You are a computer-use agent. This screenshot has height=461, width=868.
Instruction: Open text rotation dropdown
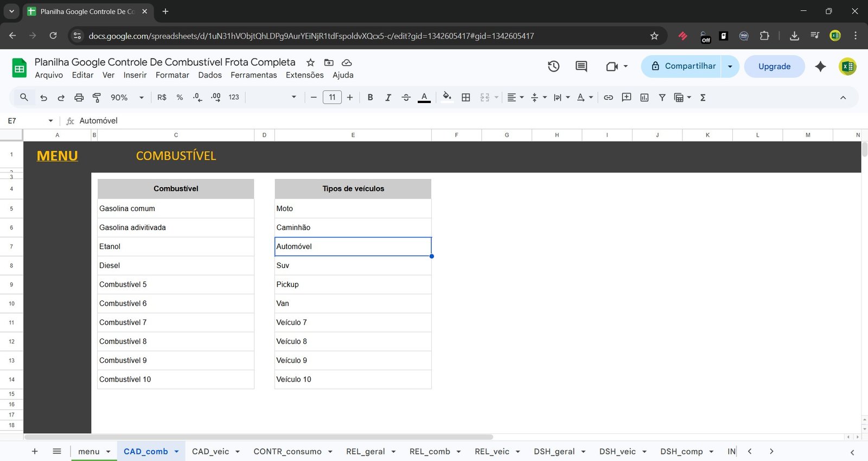click(x=585, y=98)
